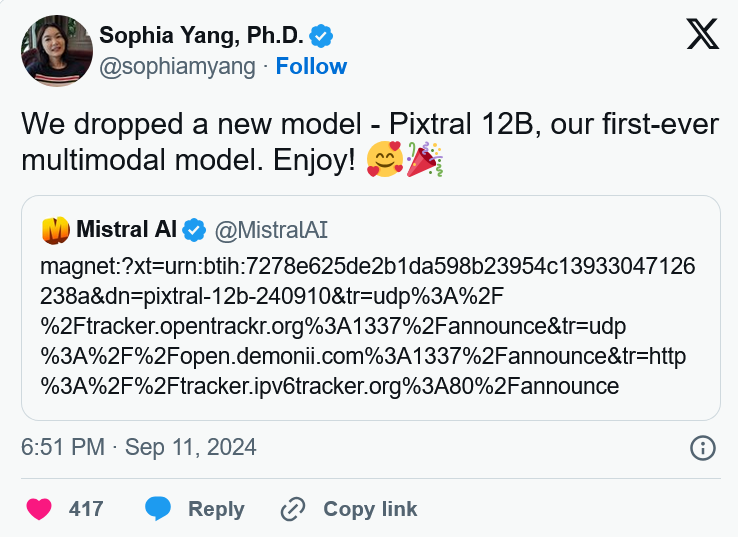Click the 417 likes count

point(86,509)
